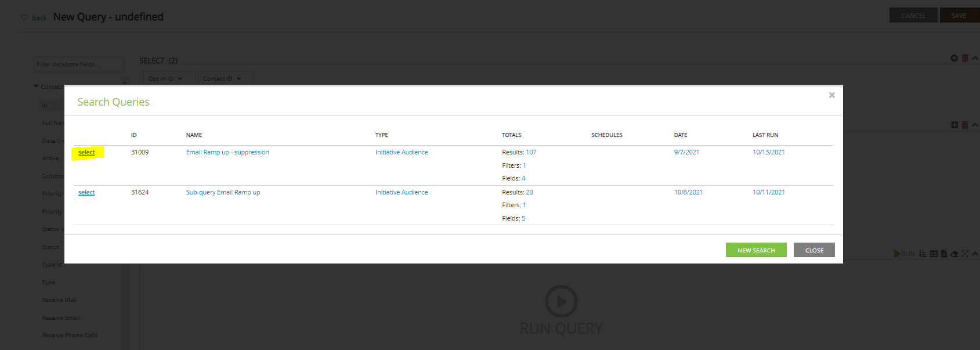Click the New Search button
The image size is (980, 350).
(756, 250)
